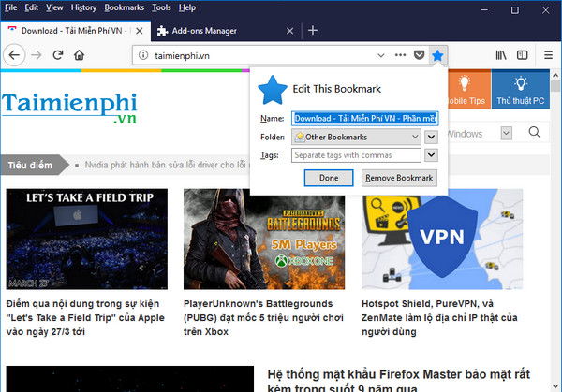The height and width of the screenshot is (392, 562).
Task: Expand the tags list chevron button
Action: point(431,155)
